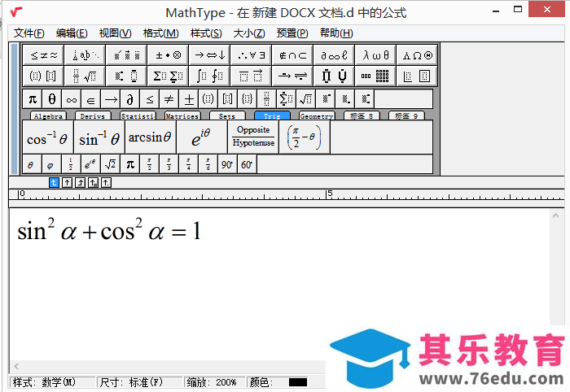570x392 pixels.
Task: Open spaces and ellipses palette
Action: (85, 55)
